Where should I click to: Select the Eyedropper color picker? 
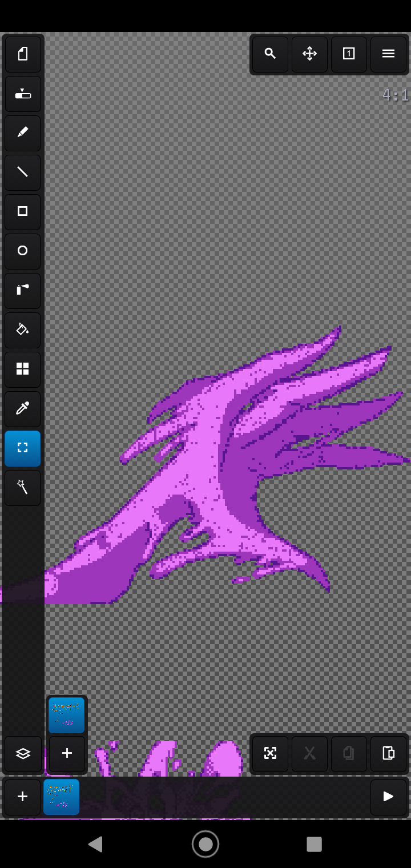23,409
